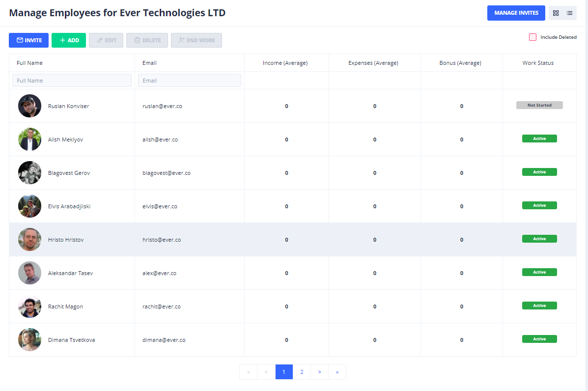
Task: Click Not Started status badge for Ruslan
Action: pos(539,105)
